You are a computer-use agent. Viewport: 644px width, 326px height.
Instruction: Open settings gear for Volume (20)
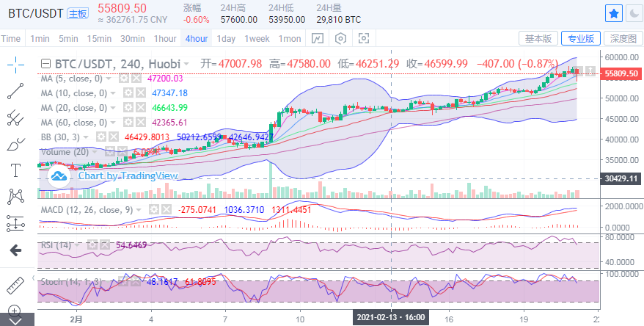(x=109, y=152)
